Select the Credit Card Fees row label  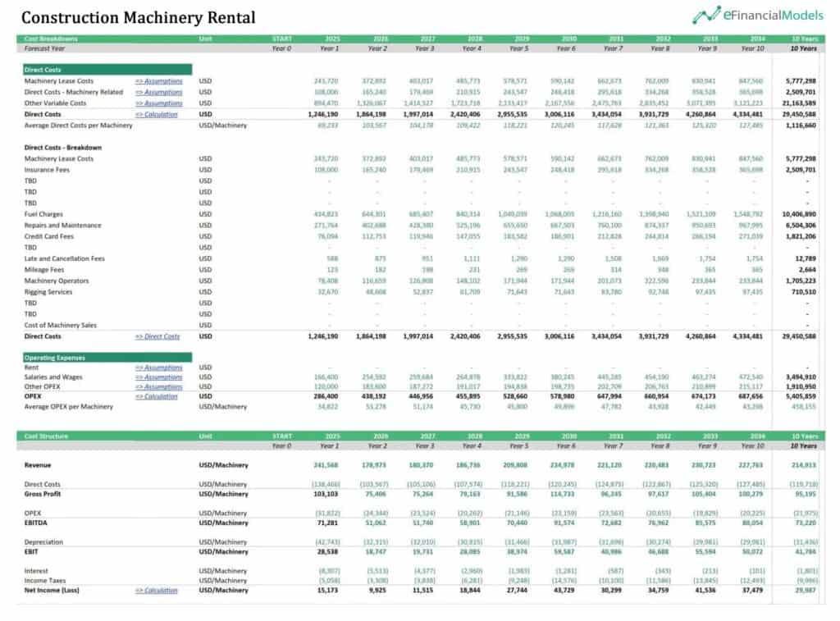click(48, 236)
